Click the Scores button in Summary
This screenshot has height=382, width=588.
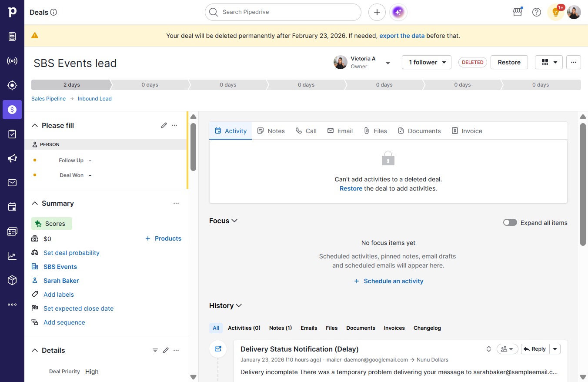52,224
